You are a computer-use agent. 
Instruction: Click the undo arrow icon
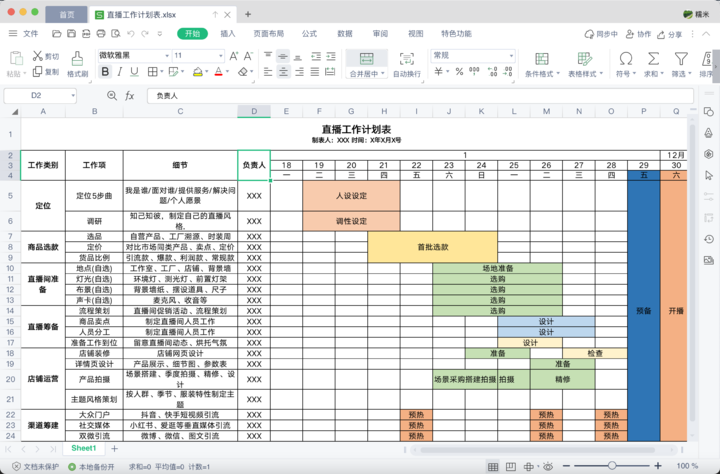click(131, 34)
